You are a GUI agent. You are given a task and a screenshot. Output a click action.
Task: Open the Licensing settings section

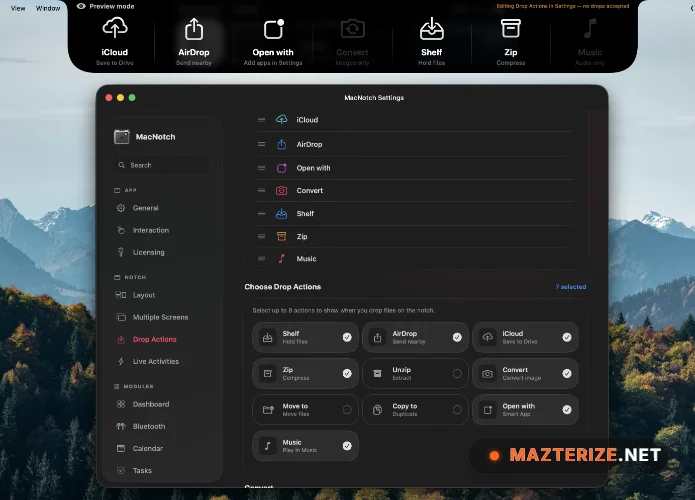click(148, 252)
